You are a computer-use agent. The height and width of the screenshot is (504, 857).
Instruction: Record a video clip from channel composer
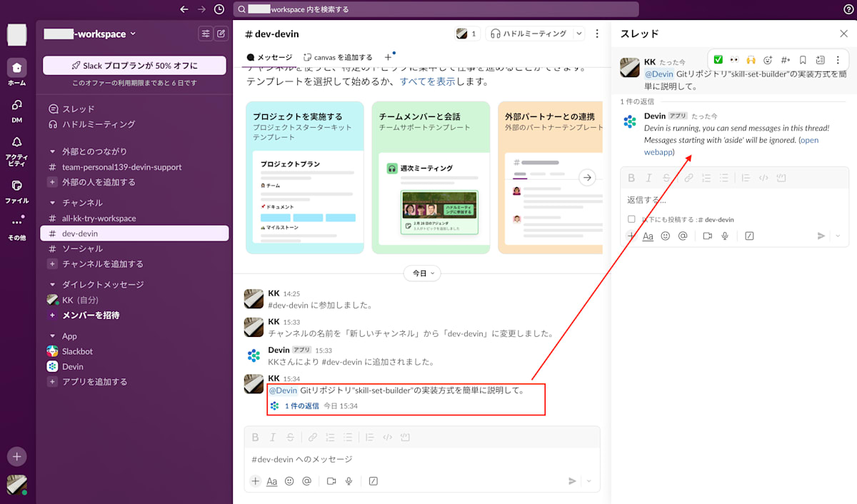click(331, 481)
